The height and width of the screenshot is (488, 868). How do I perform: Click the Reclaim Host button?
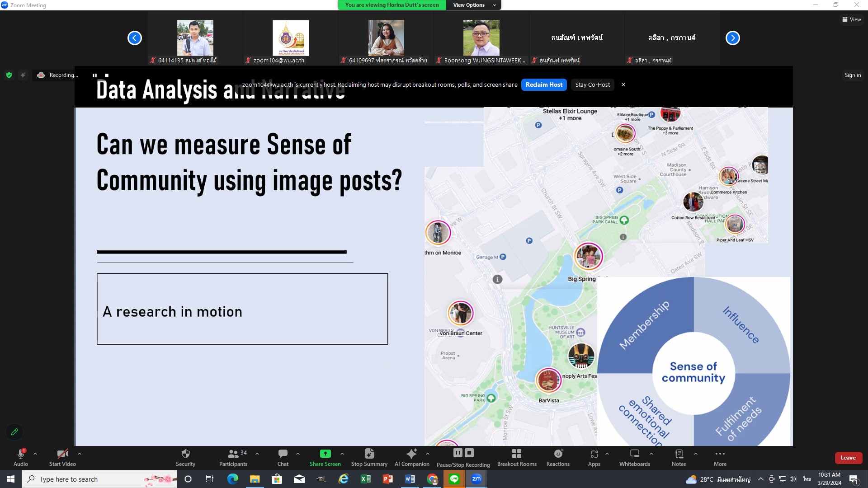point(544,84)
